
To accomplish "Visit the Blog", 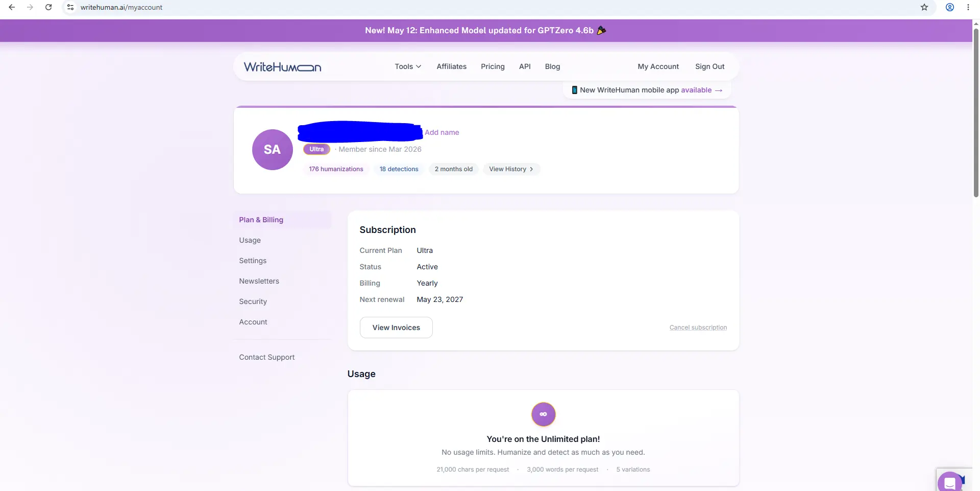I will [552, 66].
